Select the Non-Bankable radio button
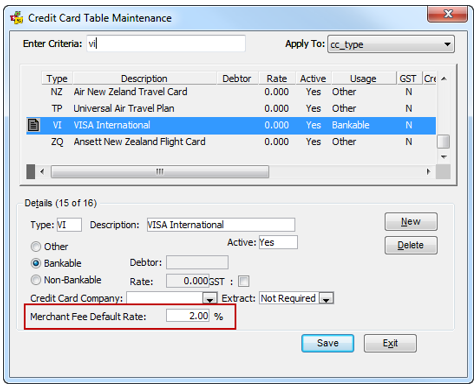 click(x=36, y=280)
